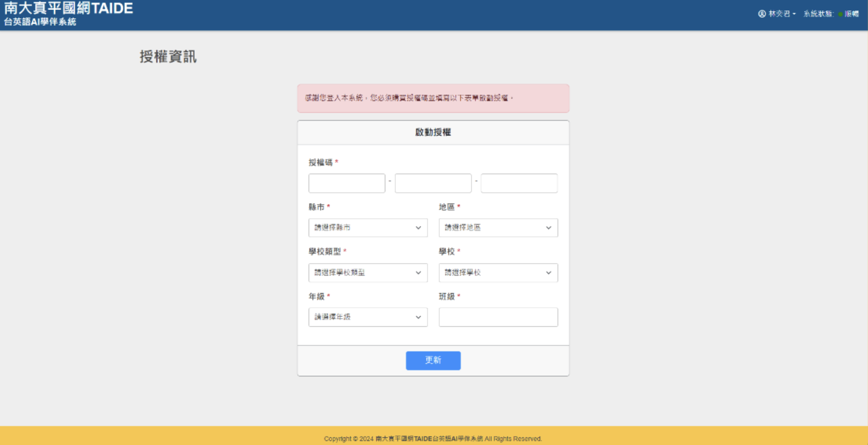Click the pink authorization notice banner
The image size is (868, 445).
point(433,98)
